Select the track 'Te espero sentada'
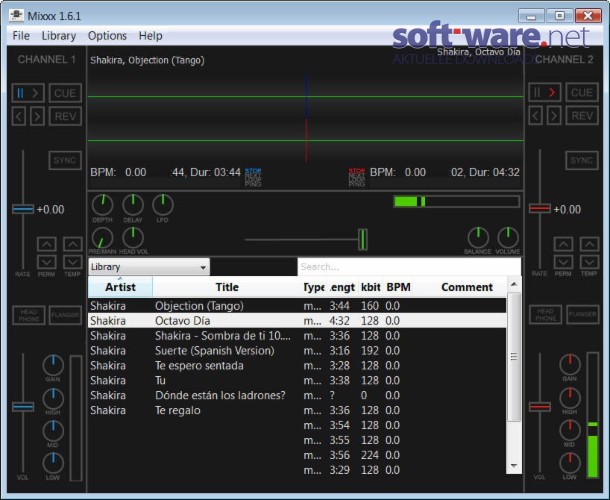The height and width of the screenshot is (500, 610). click(x=297, y=366)
